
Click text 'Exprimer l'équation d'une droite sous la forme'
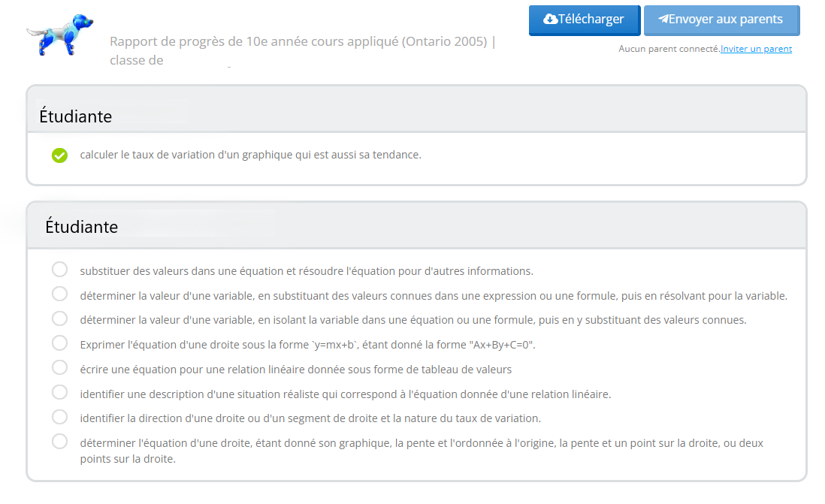point(194,345)
